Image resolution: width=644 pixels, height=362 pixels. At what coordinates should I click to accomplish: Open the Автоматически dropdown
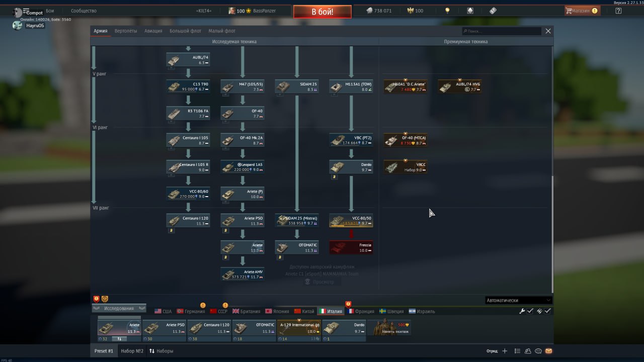(519, 300)
